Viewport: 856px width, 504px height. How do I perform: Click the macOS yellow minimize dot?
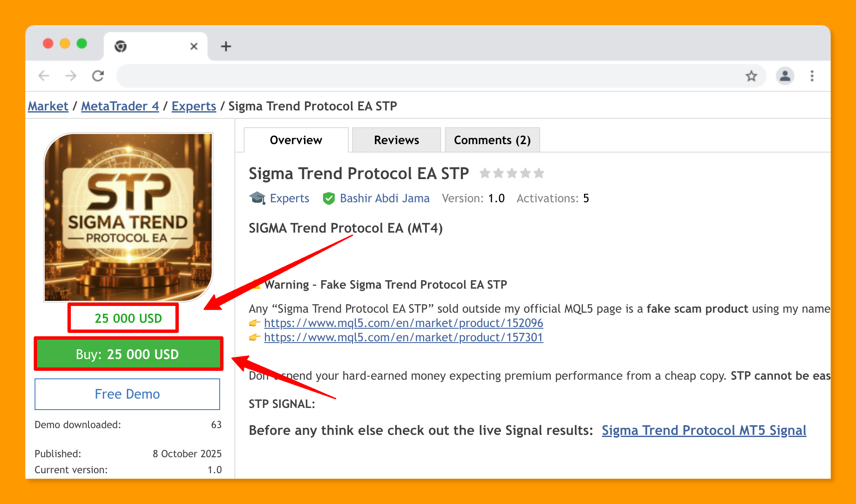click(65, 43)
